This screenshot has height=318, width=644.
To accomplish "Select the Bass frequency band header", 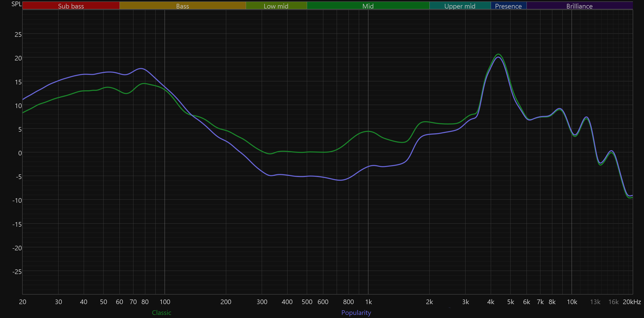I will [182, 6].
